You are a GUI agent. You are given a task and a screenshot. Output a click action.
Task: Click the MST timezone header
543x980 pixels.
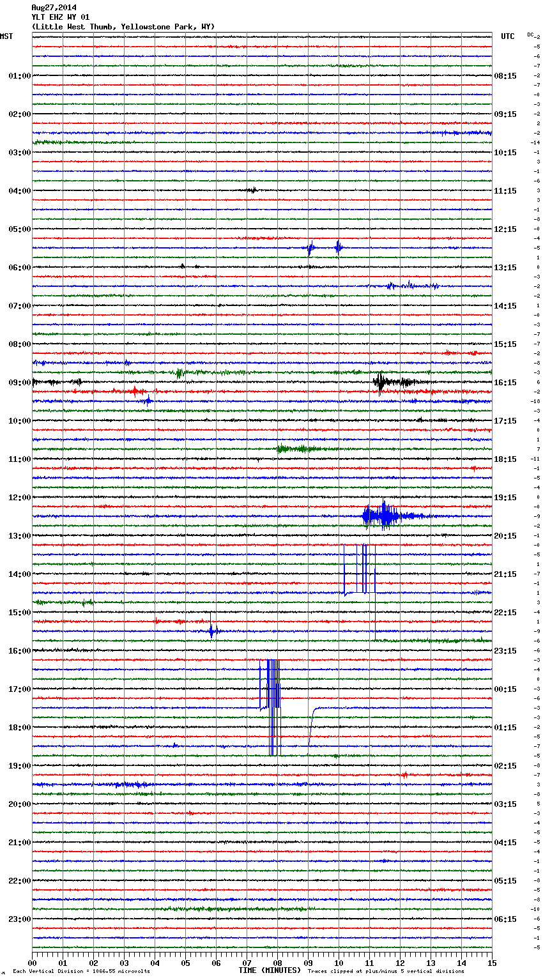6,36
